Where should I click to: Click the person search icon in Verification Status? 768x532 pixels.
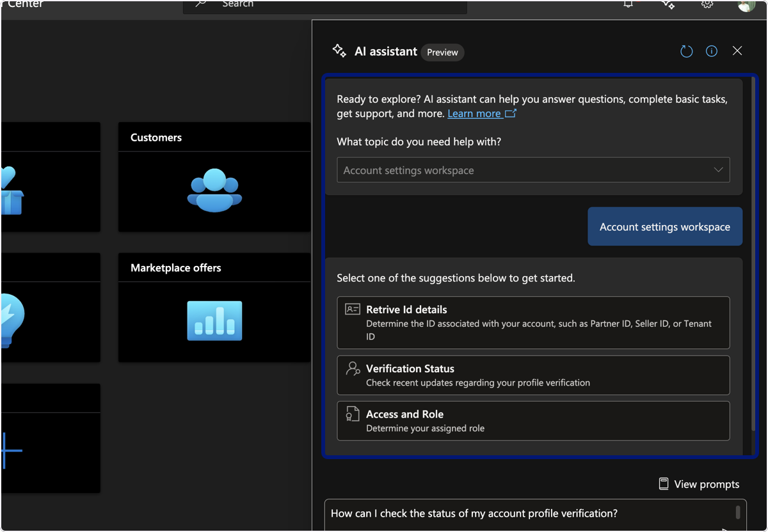(x=353, y=368)
